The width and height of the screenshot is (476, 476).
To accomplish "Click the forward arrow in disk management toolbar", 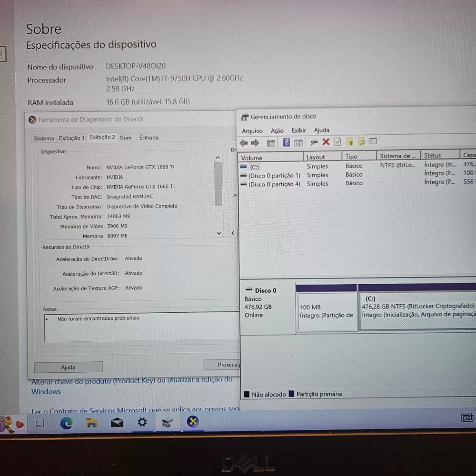I will coord(255,143).
